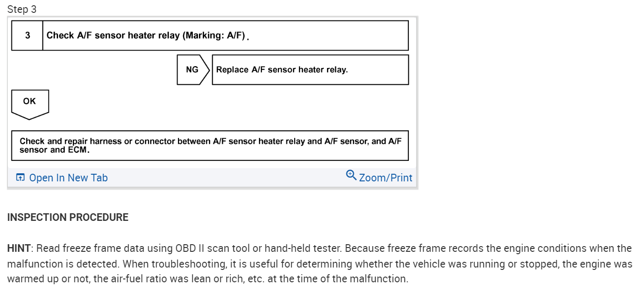Click the NG arrow box
This screenshot has height=288, width=644.
[193, 70]
